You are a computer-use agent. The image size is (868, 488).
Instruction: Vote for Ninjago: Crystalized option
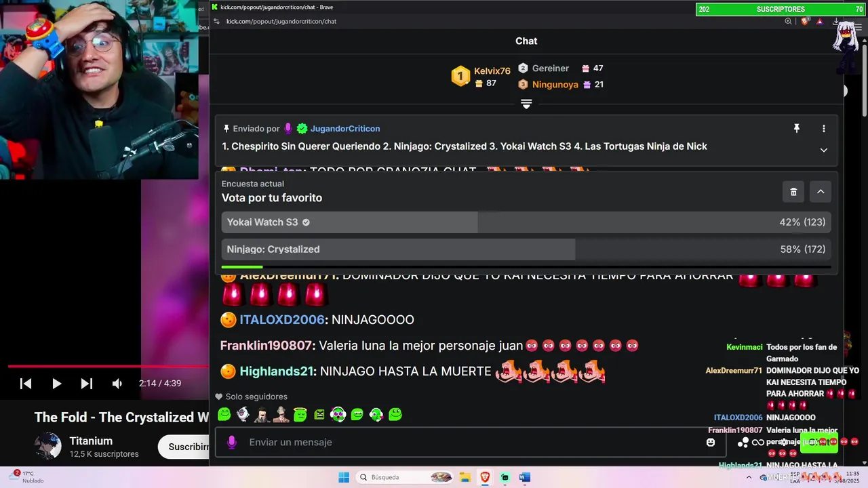pyautogui.click(x=526, y=249)
